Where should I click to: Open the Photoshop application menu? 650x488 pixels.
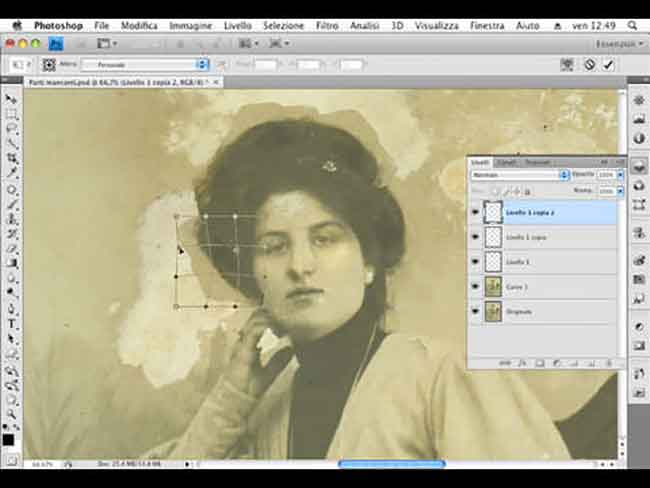point(58,26)
